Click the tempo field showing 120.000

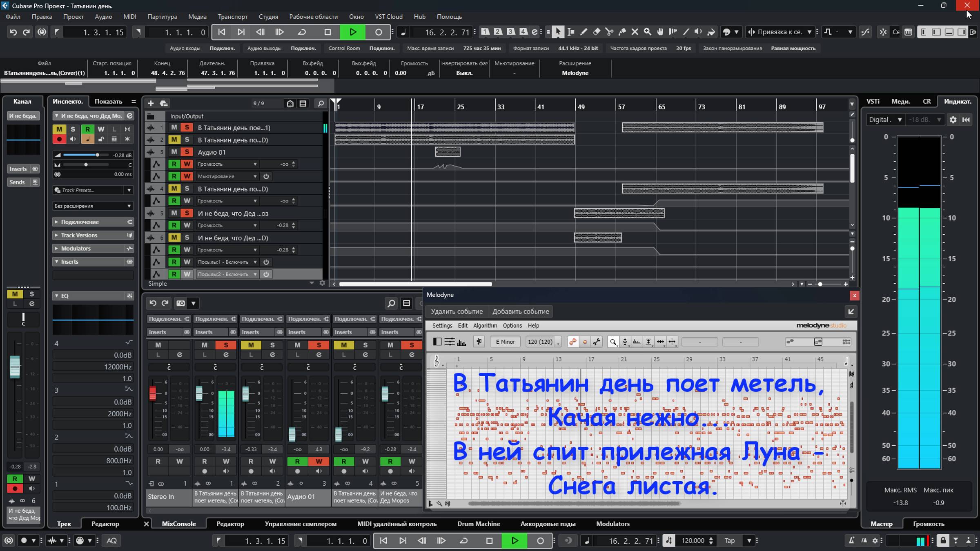point(693,540)
